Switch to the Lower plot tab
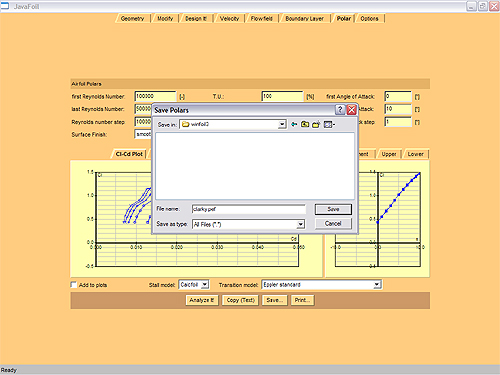The width and height of the screenshot is (500, 375). tap(415, 154)
